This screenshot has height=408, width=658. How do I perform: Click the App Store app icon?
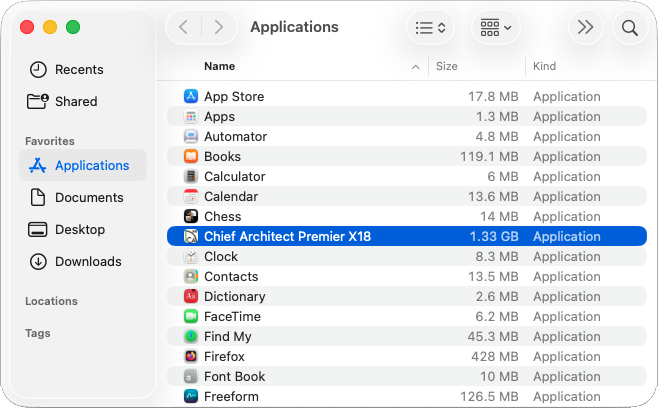191,97
